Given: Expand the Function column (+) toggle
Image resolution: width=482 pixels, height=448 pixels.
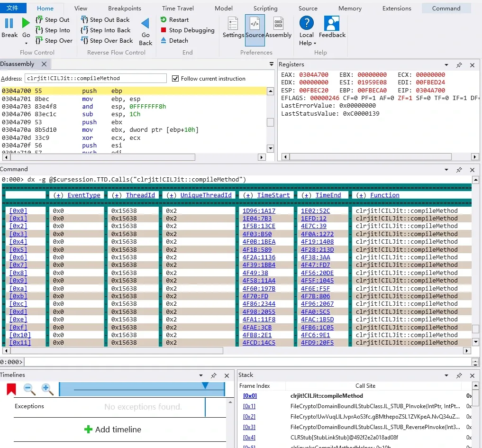Looking at the screenshot, I should tap(361, 195).
